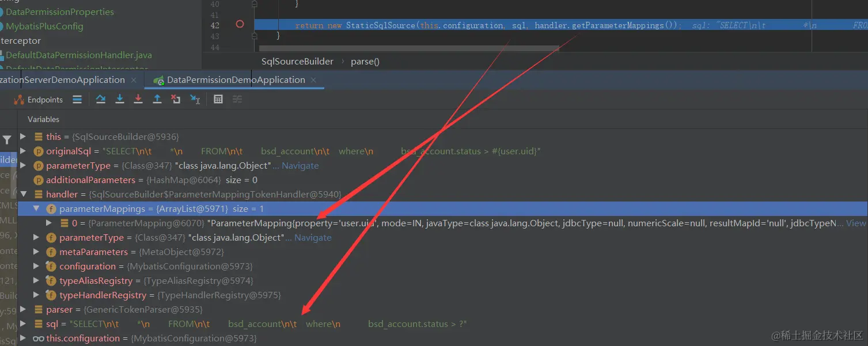Click Navigate link for handler's parameterType
Image resolution: width=868 pixels, height=346 pixels.
click(x=313, y=237)
